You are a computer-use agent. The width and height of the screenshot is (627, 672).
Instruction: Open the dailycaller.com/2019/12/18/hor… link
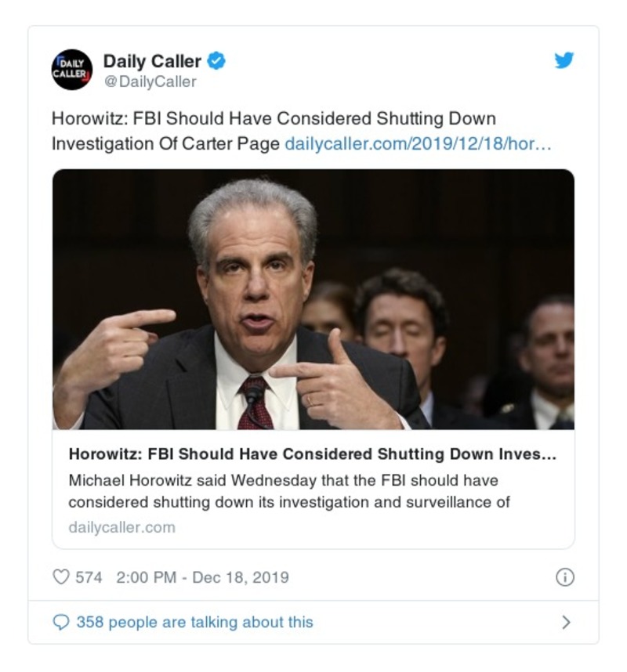[x=418, y=144]
